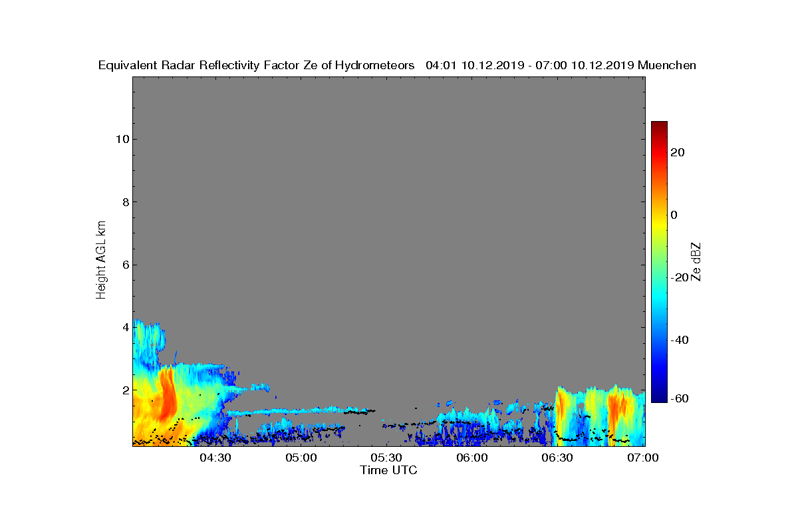Click the dark blue bottom of colorbar
This screenshot has height=532, width=798.
pyautogui.click(x=659, y=398)
